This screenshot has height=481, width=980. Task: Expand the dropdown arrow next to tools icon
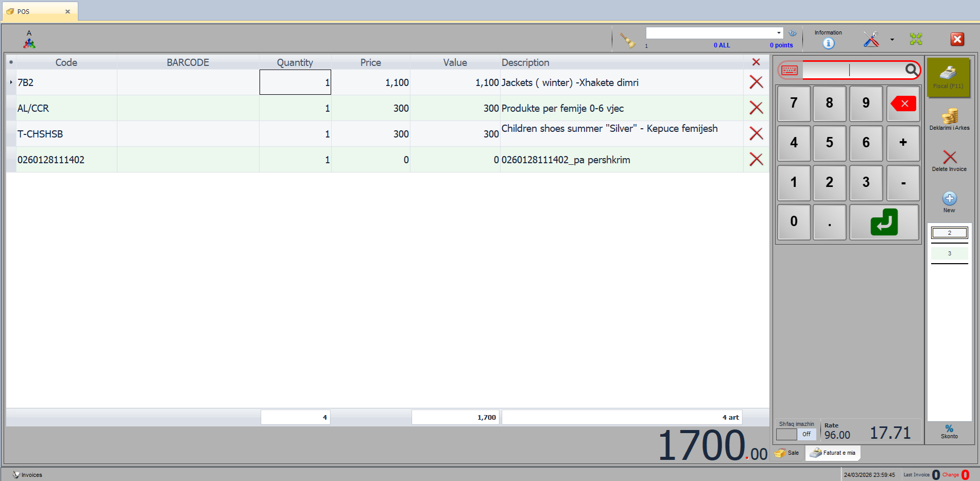click(892, 40)
